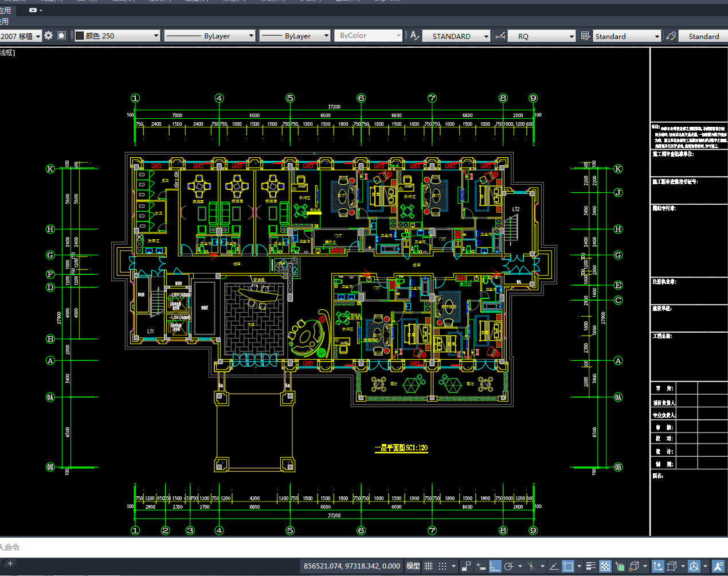
Task: Open the dimension style icon
Action: click(x=500, y=36)
